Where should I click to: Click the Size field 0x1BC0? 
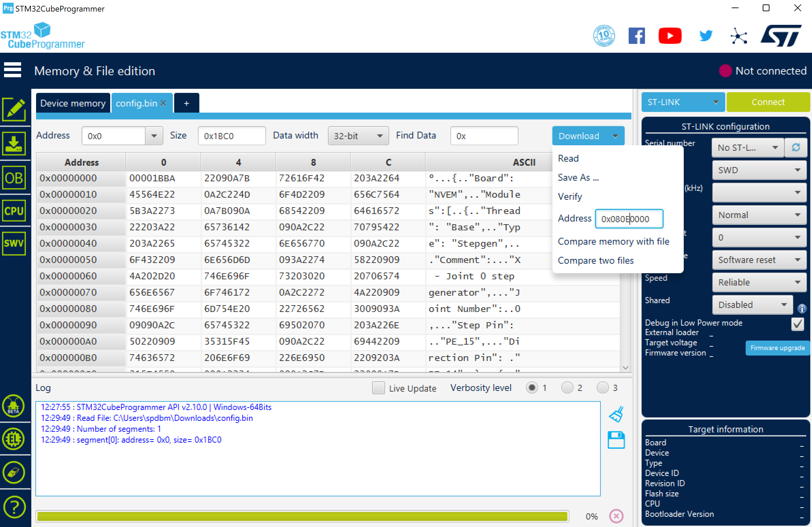(232, 135)
